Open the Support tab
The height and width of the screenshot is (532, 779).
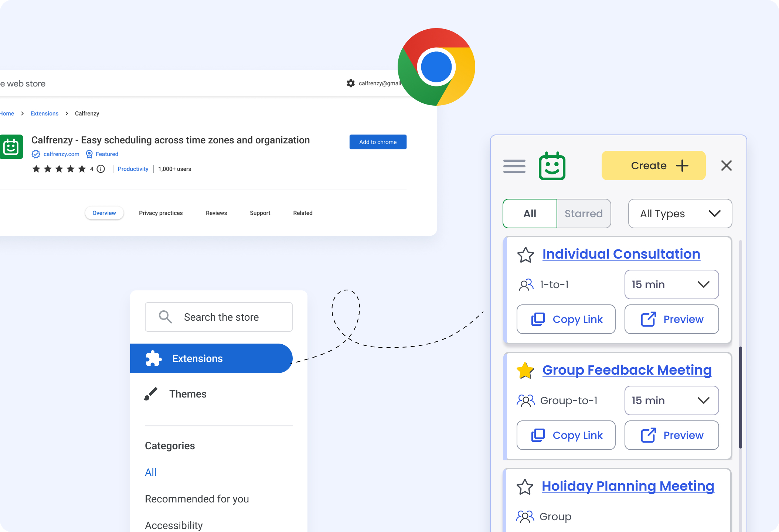[x=260, y=213]
